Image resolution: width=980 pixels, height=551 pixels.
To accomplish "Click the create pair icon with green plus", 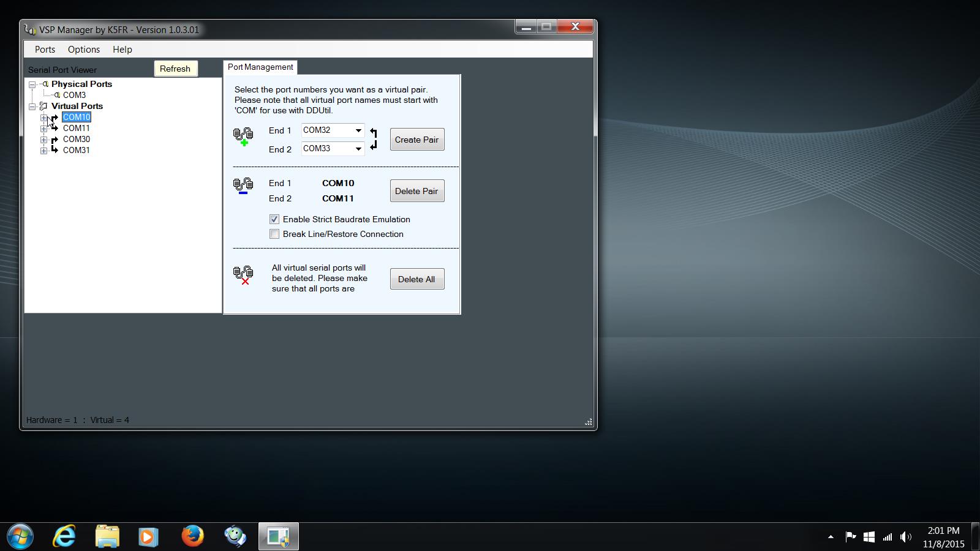I will (243, 137).
